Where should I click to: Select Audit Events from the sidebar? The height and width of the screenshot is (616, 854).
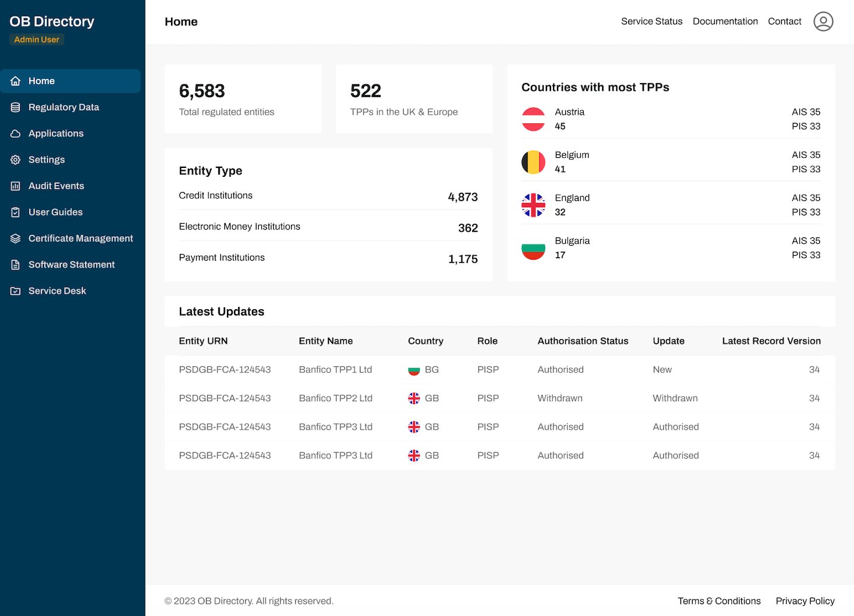[x=70, y=186]
